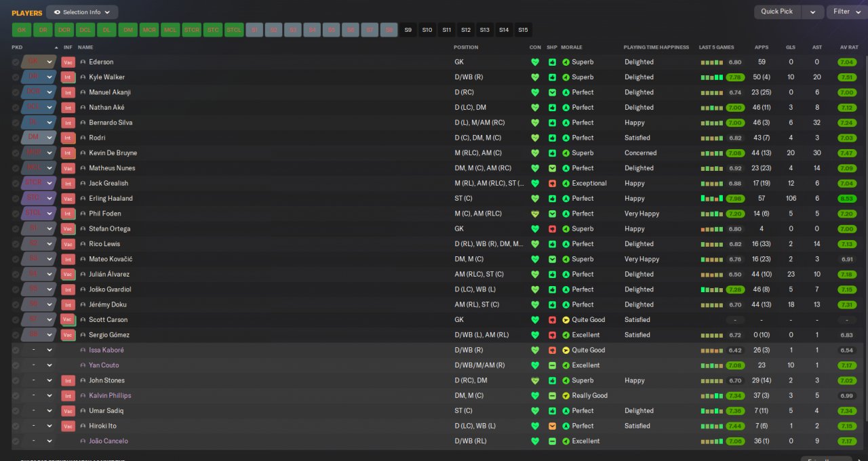Open the position dropdown for Kalvin Phillips
868x461 pixels.
pyautogui.click(x=50, y=396)
